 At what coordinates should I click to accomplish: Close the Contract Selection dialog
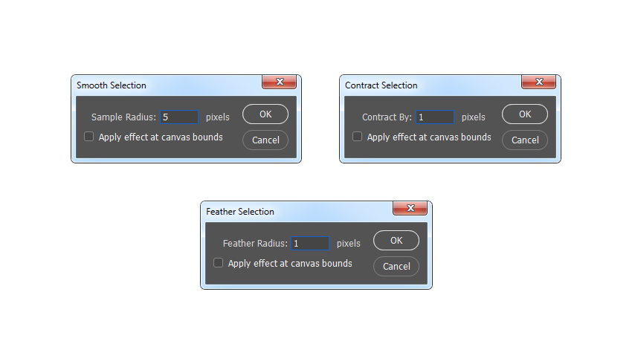pos(539,82)
